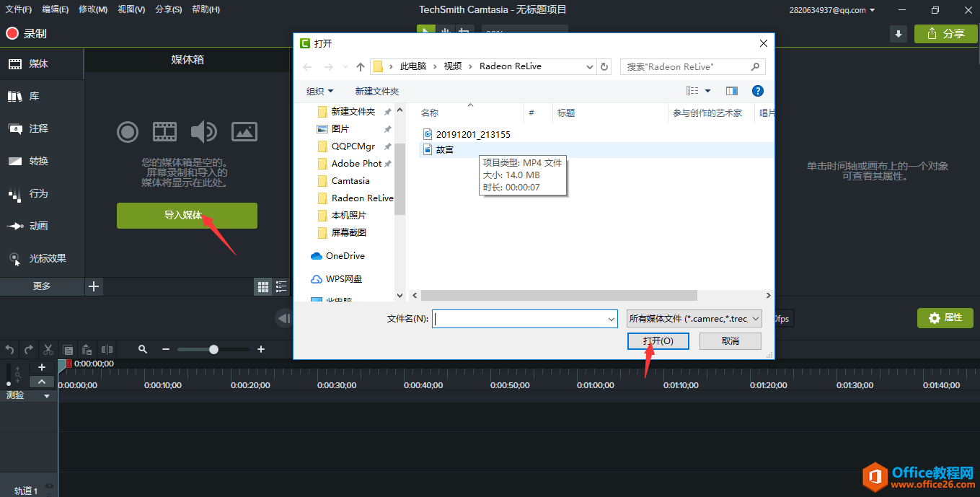980x497 pixels.
Task: Click the scissors Cut icon on timeline toolbar
Action: pyautogui.click(x=48, y=349)
